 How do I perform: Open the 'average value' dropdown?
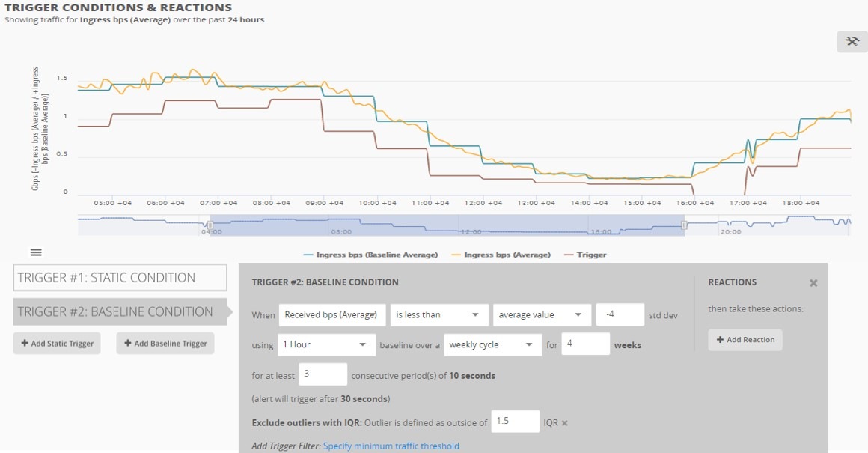point(542,314)
